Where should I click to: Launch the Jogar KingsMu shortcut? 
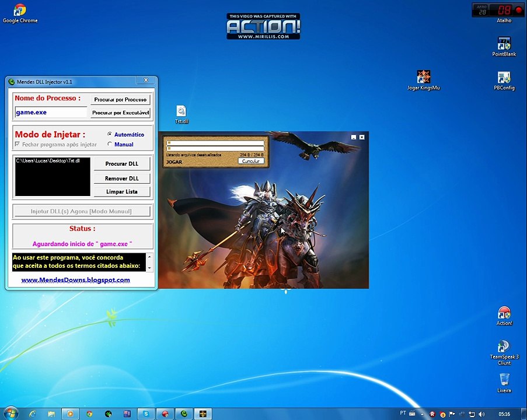(424, 80)
